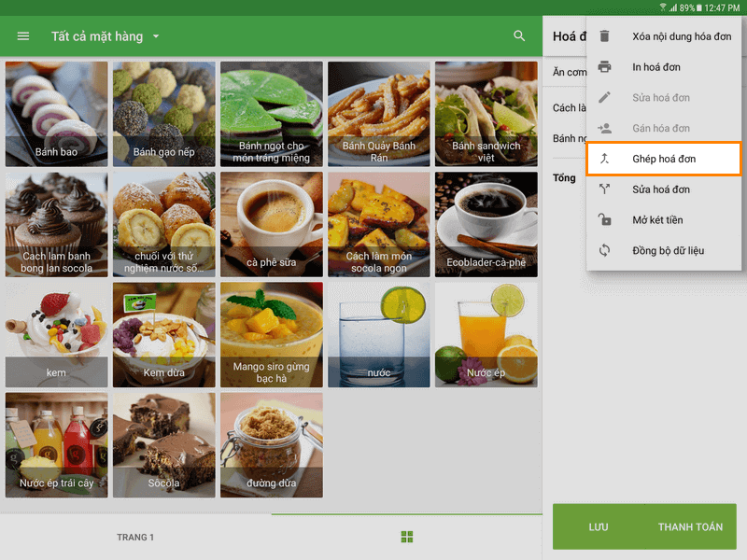Screen dimensions: 747x560
Task: Pick the 'Kem dừa' item tile
Action: point(164,334)
